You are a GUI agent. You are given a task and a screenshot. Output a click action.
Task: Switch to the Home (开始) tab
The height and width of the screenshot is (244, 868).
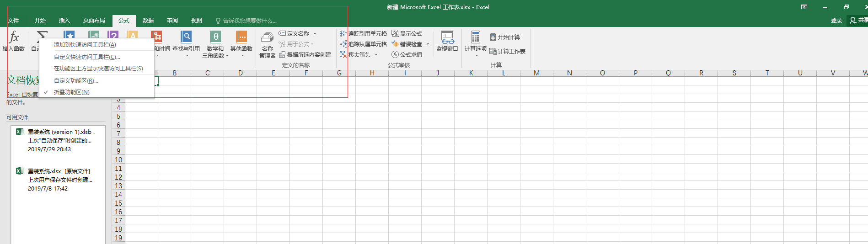40,20
